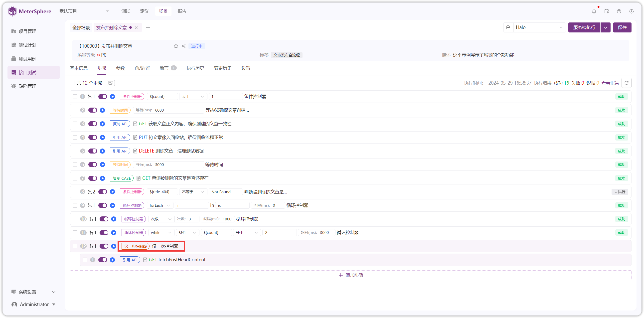Open the 服务端执行 split-button arrow
Screen dimensions: 644x318
(606, 27)
